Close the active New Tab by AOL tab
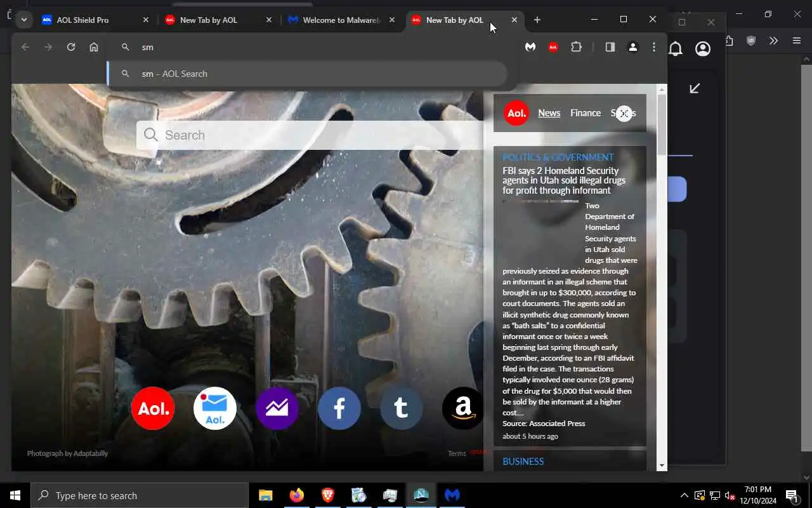The width and height of the screenshot is (812, 508). (x=514, y=20)
